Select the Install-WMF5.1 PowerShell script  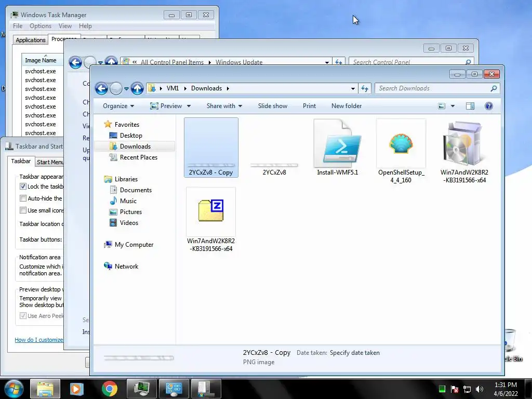(337, 148)
